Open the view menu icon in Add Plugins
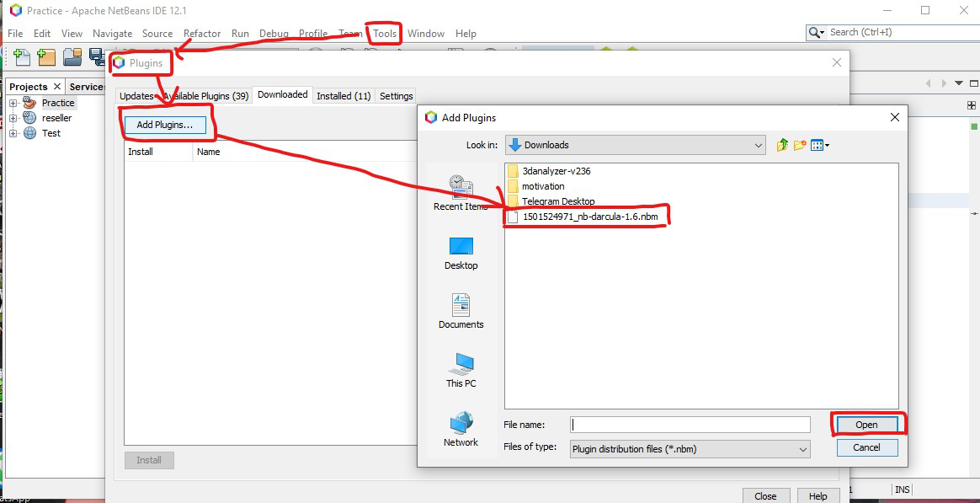Viewport: 980px width, 503px height. pos(820,145)
